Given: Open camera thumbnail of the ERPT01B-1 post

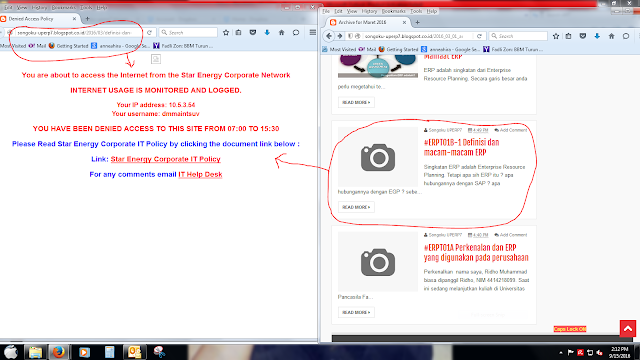Looking at the screenshot, I should (x=378, y=157).
